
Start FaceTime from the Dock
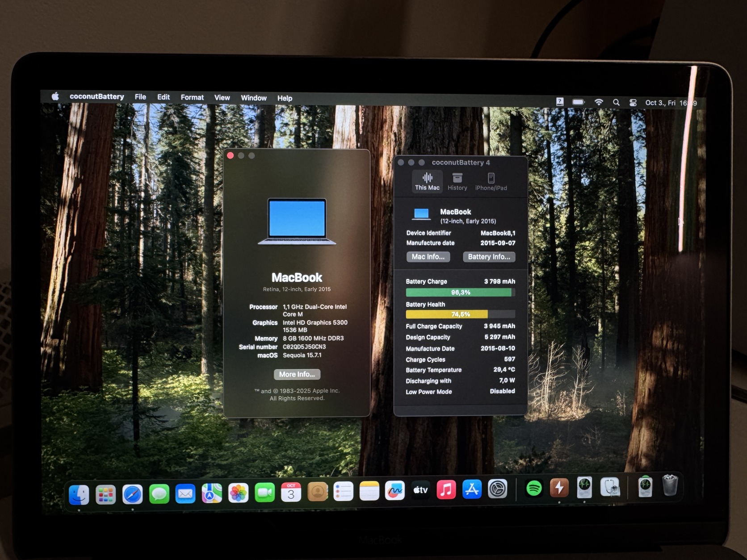[264, 493]
